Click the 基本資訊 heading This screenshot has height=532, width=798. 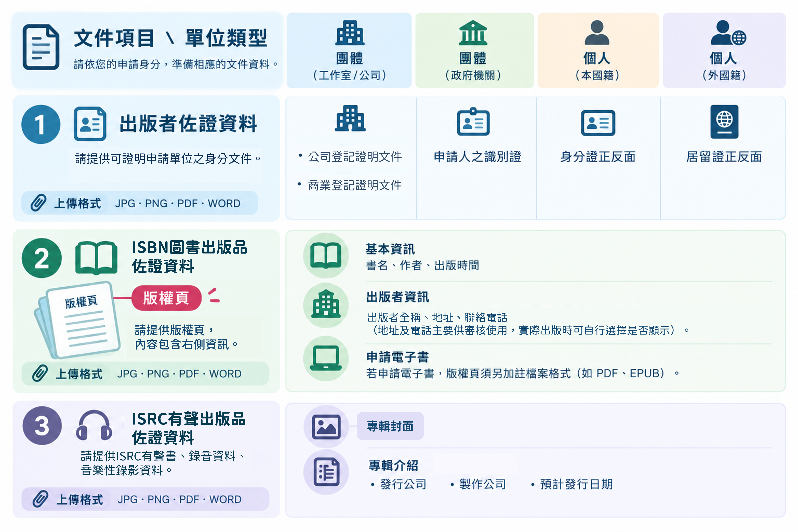point(390,249)
